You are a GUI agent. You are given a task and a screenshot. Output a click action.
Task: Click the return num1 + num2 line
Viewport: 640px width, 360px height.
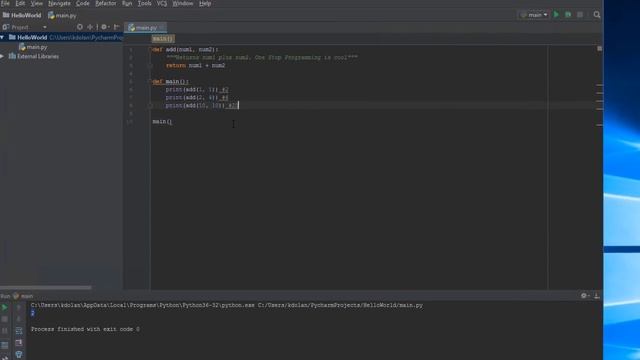pos(196,65)
